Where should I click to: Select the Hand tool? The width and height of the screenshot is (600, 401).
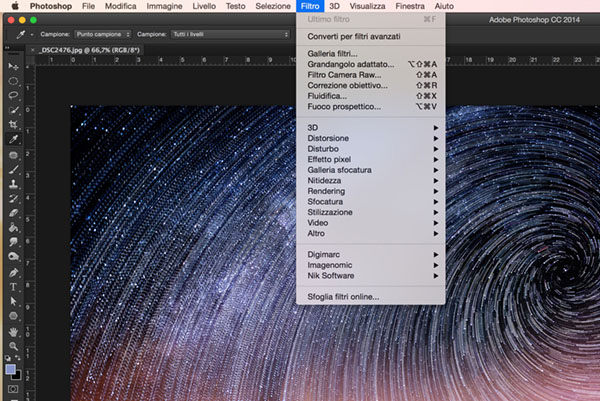(13, 332)
